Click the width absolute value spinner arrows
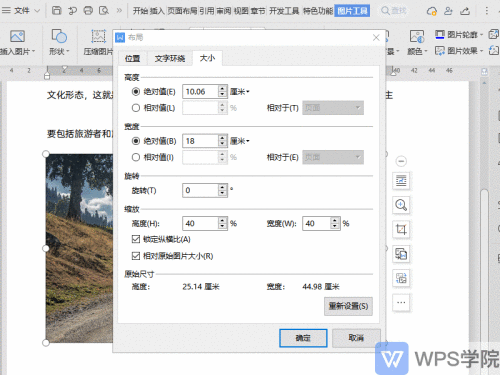The image size is (500, 375). point(222,141)
